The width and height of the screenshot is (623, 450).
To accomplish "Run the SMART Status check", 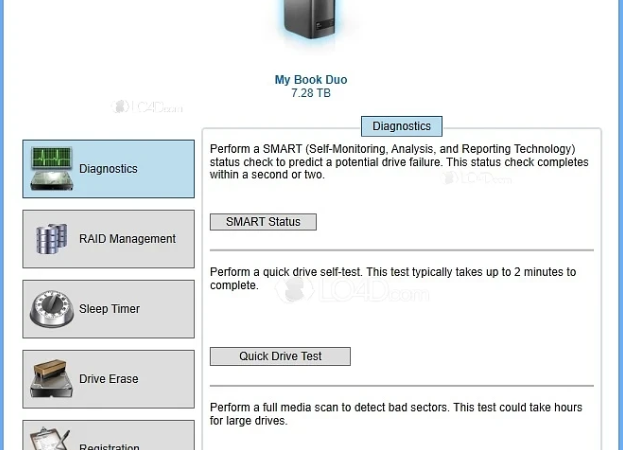I will point(263,222).
